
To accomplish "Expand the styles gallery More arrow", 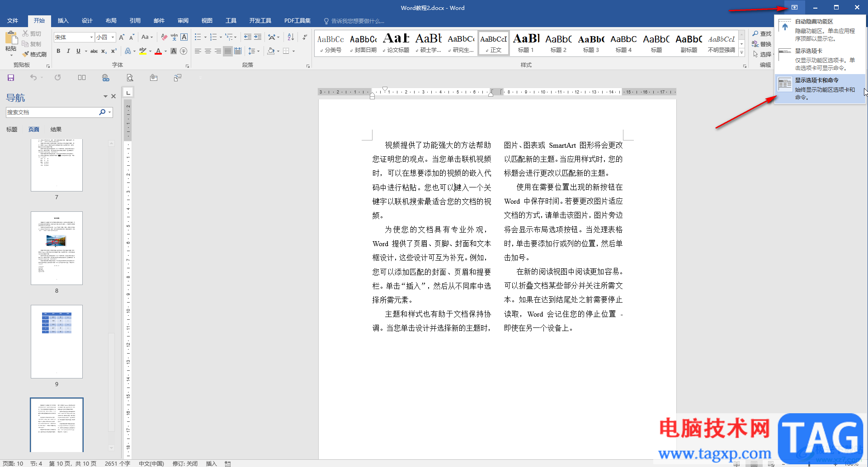I will (x=742, y=53).
